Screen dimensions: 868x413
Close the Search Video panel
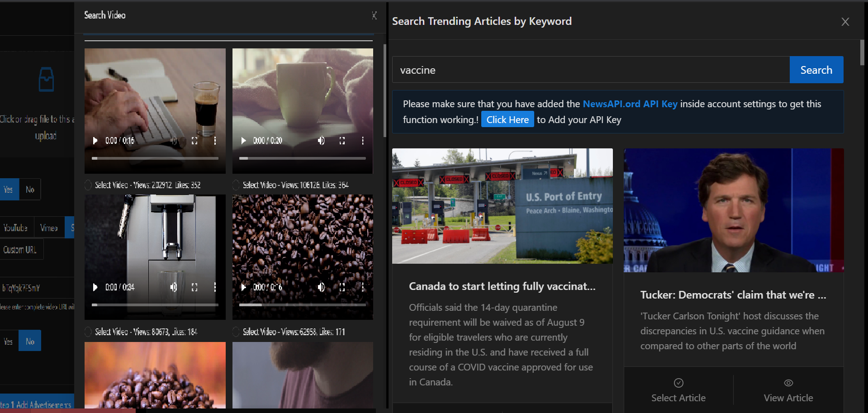[x=375, y=15]
